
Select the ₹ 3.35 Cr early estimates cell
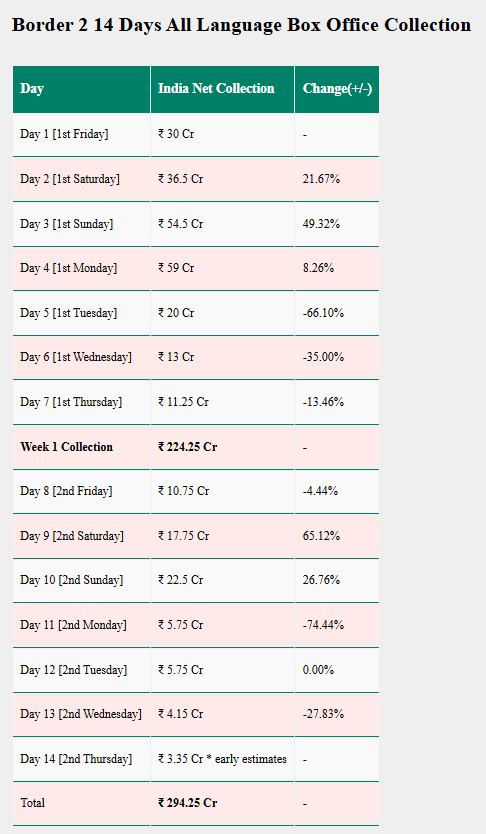tap(222, 759)
